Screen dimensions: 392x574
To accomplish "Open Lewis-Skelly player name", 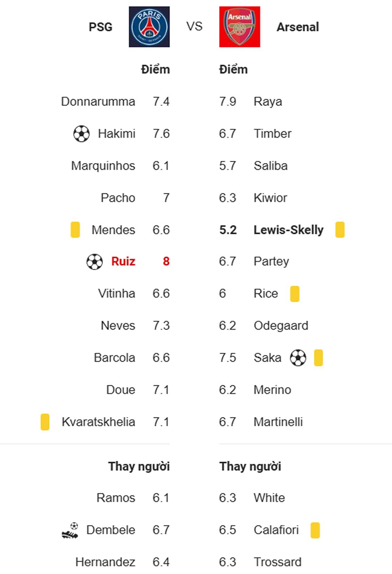I will tap(288, 230).
